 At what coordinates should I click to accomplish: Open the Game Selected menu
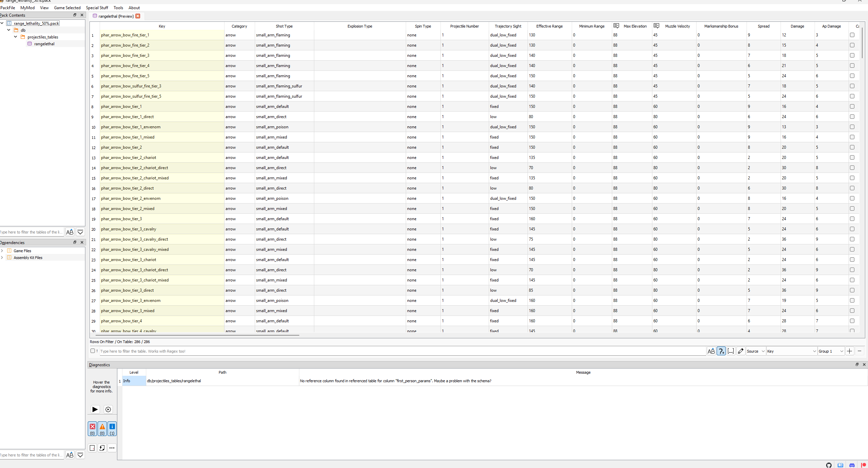tap(67, 7)
